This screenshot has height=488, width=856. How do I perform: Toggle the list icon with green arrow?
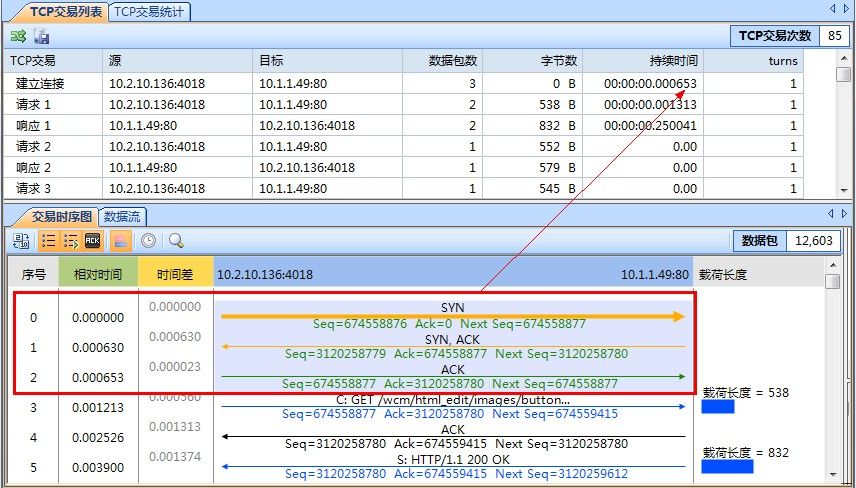pyautogui.click(x=70, y=240)
